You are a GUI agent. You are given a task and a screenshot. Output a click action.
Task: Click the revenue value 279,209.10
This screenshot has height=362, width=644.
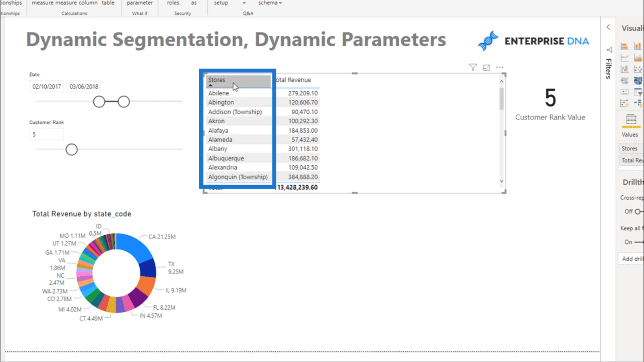tap(303, 93)
